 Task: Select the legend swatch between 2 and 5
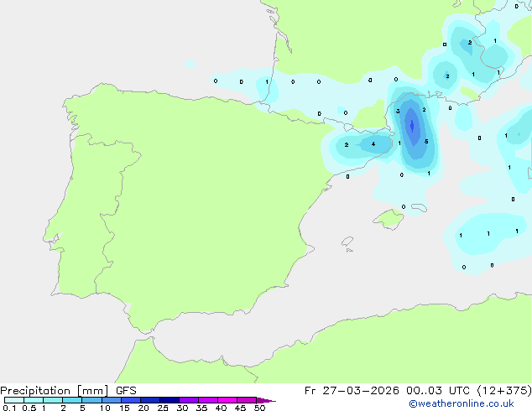tap(72, 400)
